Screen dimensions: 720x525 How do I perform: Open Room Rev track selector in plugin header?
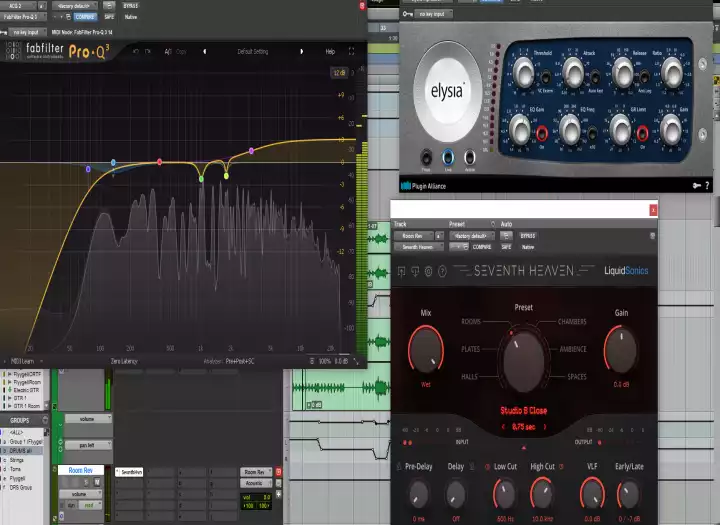click(x=415, y=236)
